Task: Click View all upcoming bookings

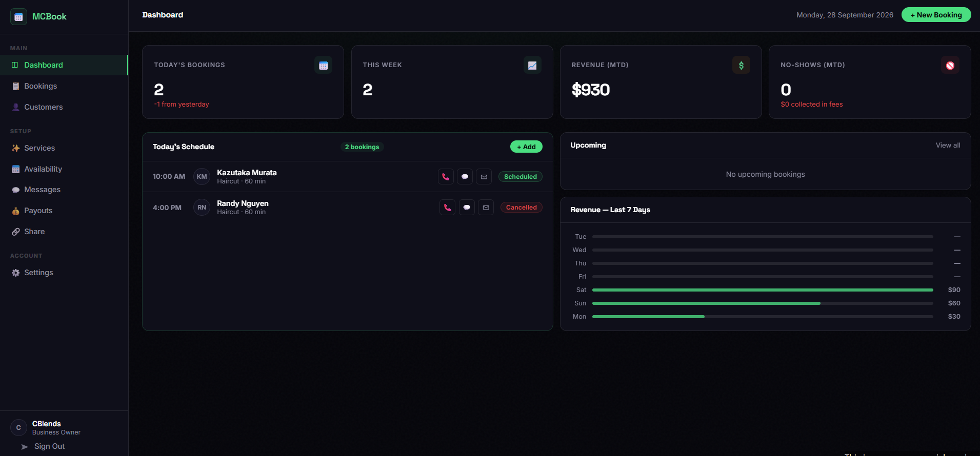Action: pyautogui.click(x=948, y=146)
